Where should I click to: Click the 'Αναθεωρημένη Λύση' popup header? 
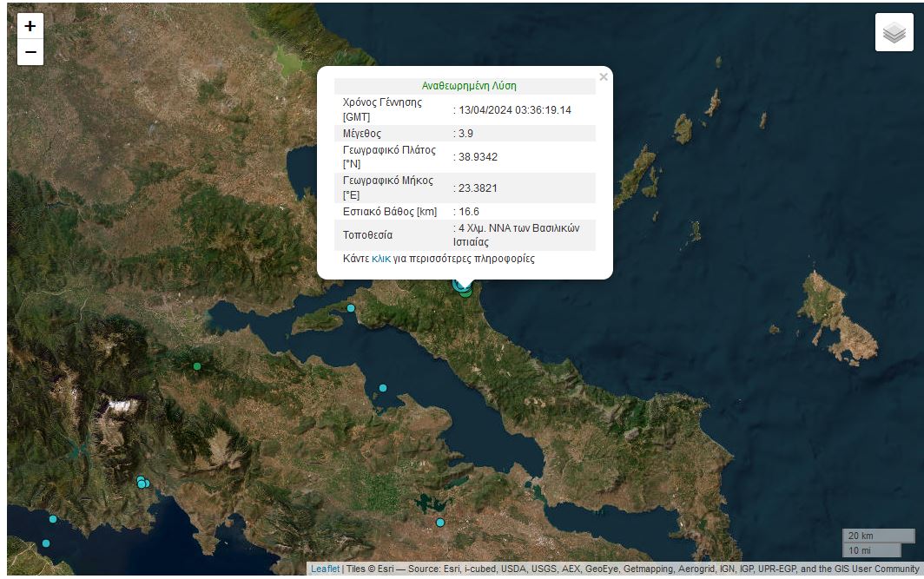coord(469,86)
